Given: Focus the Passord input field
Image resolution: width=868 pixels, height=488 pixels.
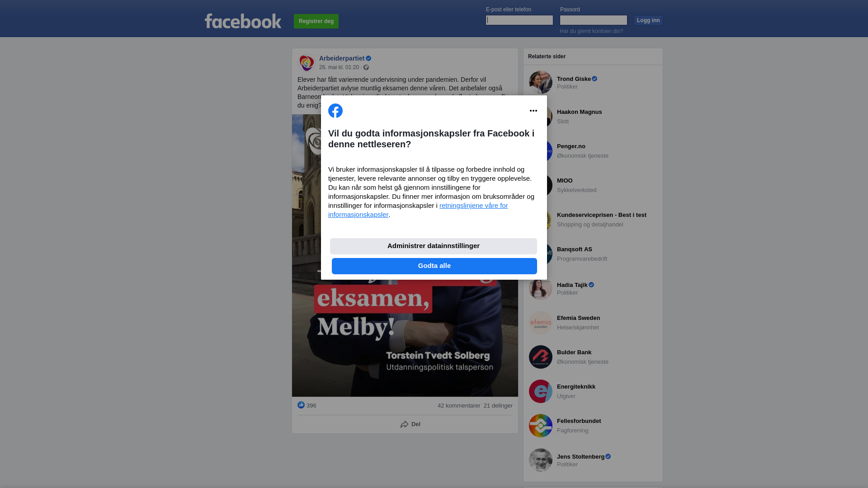Looking at the screenshot, I should point(594,20).
